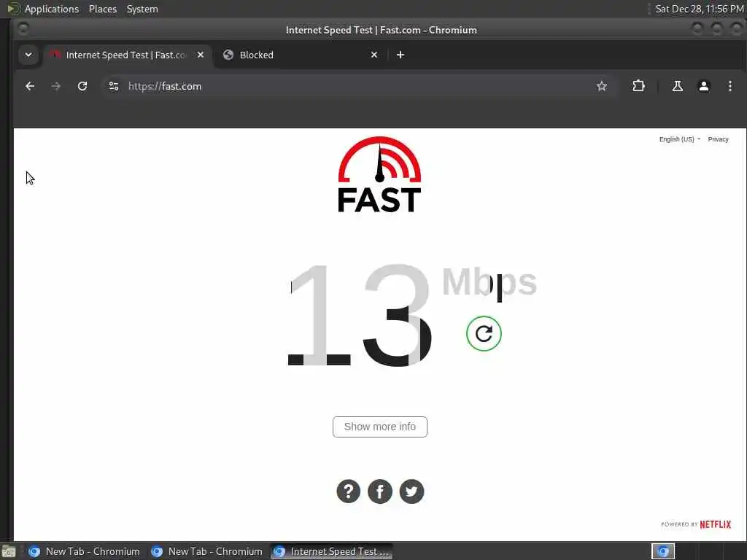View site information icon in address bar
This screenshot has height=560, width=747.
point(114,86)
